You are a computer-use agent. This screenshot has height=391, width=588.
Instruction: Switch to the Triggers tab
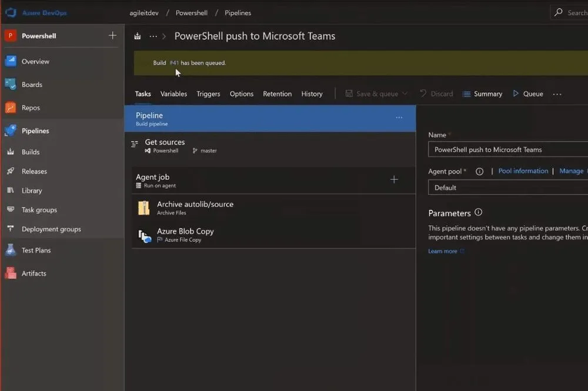208,93
